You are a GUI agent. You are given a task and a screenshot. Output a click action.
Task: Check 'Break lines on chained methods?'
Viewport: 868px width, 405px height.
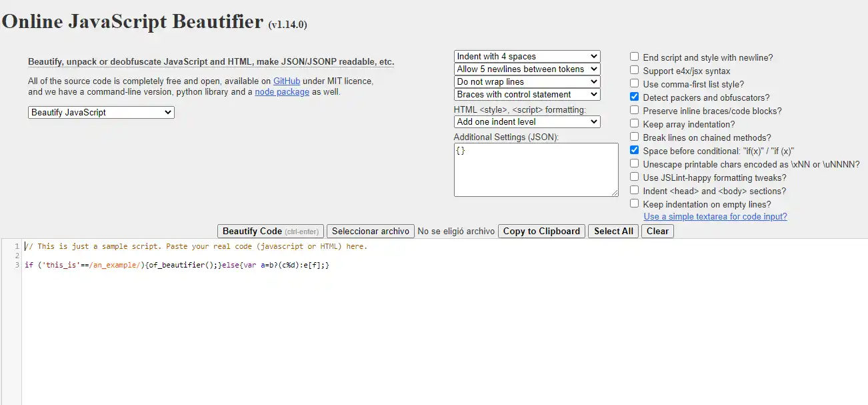pyautogui.click(x=634, y=137)
